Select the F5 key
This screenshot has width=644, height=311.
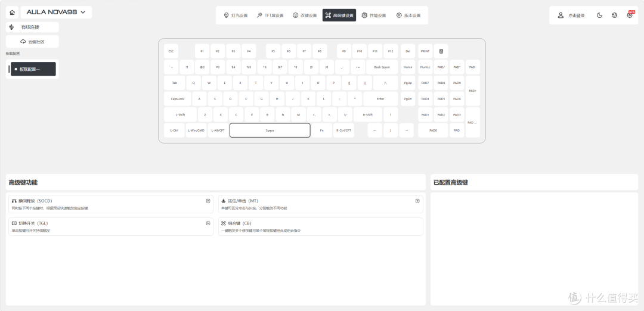click(x=273, y=51)
